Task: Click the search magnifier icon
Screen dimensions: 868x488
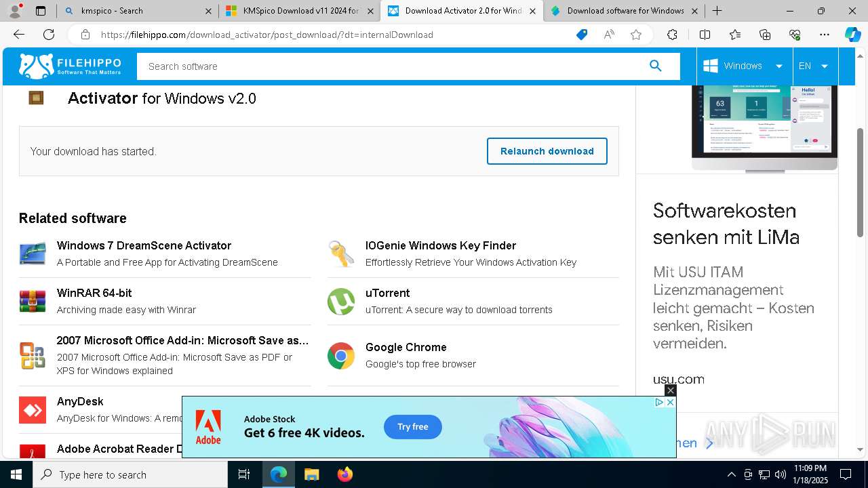Action: point(655,66)
